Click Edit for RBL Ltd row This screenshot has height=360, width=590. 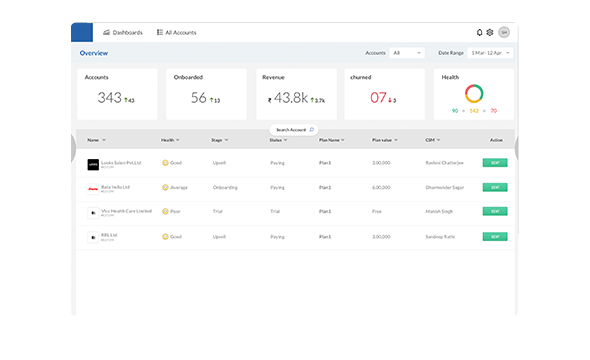[495, 237]
